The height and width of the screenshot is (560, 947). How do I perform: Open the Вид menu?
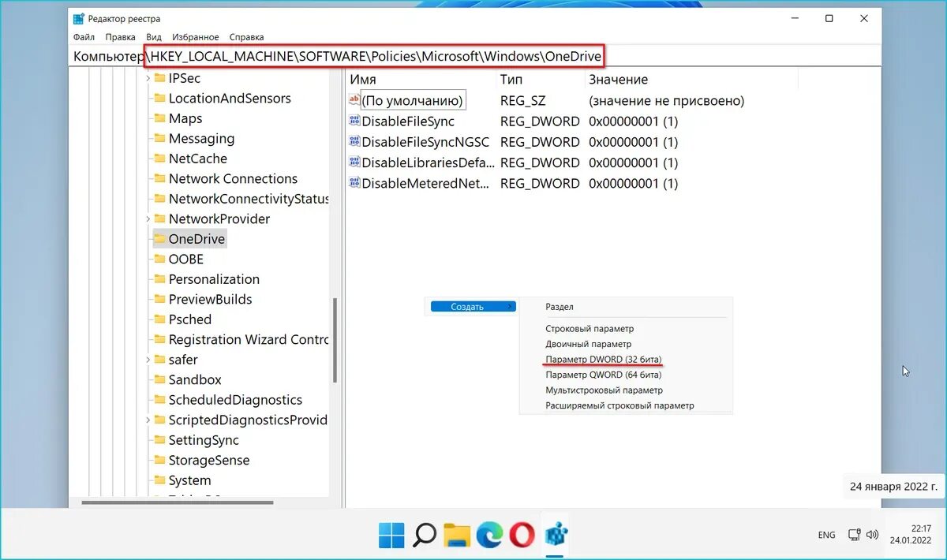click(154, 37)
